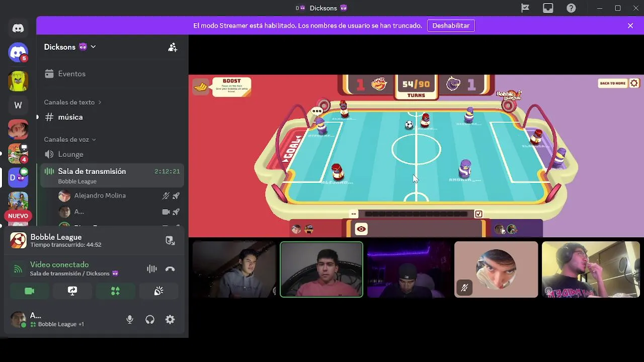Image resolution: width=644 pixels, height=362 pixels.
Task: Open the W server in sidebar
Action: [x=18, y=105]
